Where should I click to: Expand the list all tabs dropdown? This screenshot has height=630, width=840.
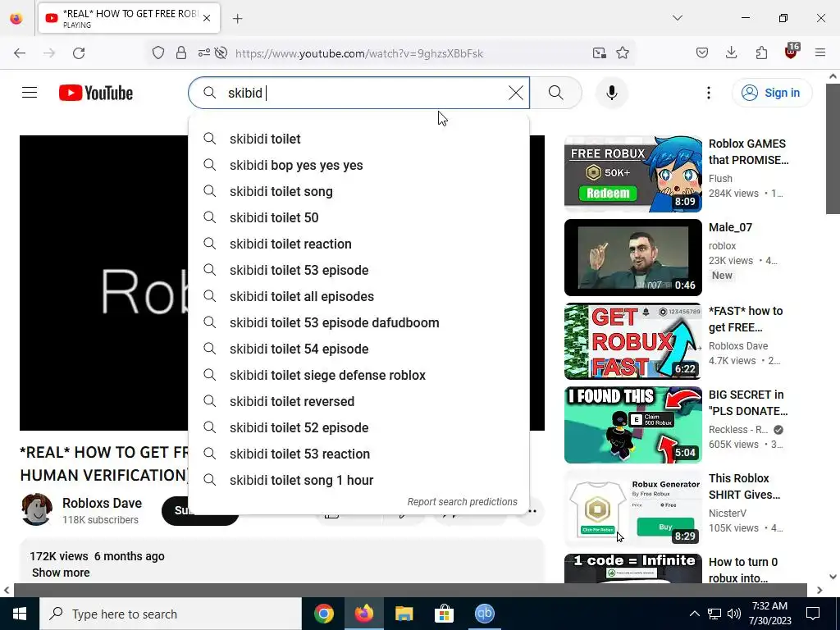[678, 18]
